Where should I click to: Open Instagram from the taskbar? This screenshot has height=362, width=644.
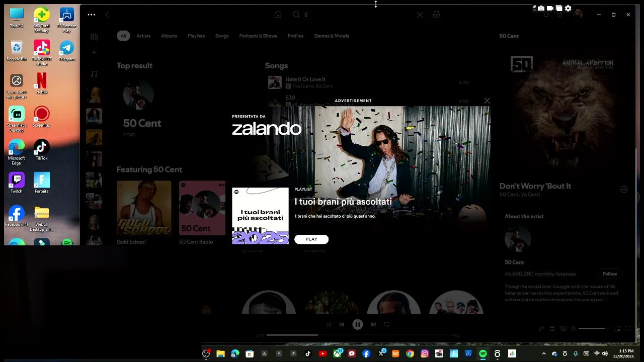(x=425, y=354)
